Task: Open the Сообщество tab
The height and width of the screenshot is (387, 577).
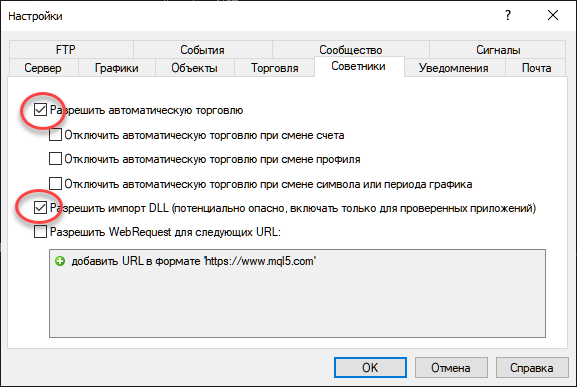Action: click(351, 49)
